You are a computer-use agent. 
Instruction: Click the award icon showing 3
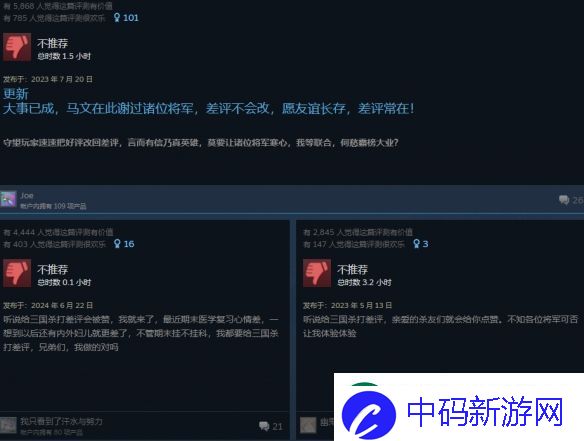click(x=416, y=244)
